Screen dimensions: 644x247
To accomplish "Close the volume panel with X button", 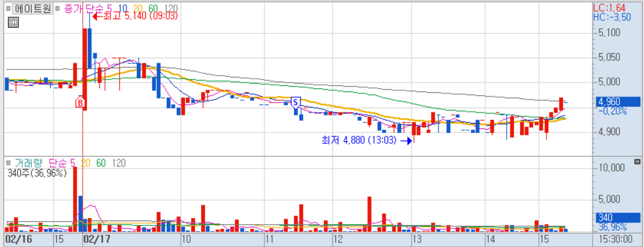I will pyautogui.click(x=637, y=162).
